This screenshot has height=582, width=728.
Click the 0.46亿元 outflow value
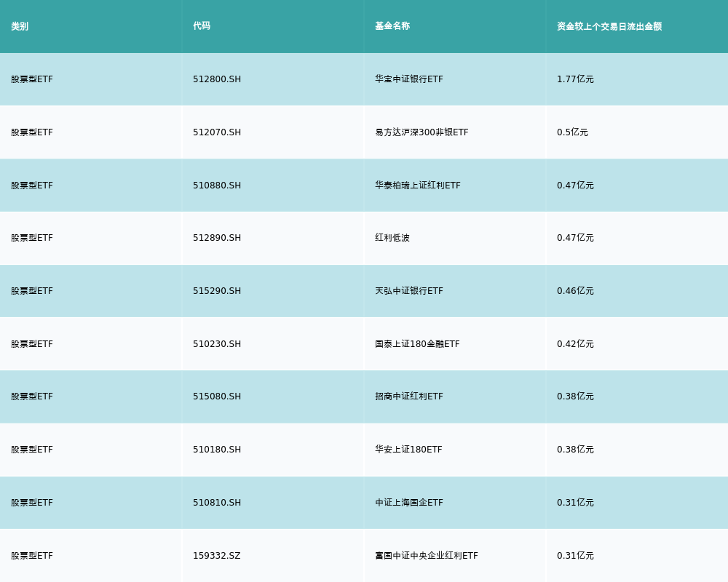(x=575, y=291)
